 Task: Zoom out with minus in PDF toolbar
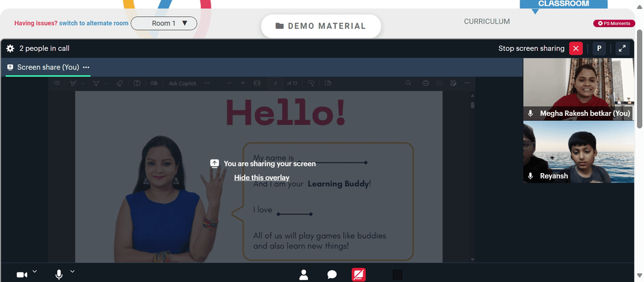pos(229,83)
